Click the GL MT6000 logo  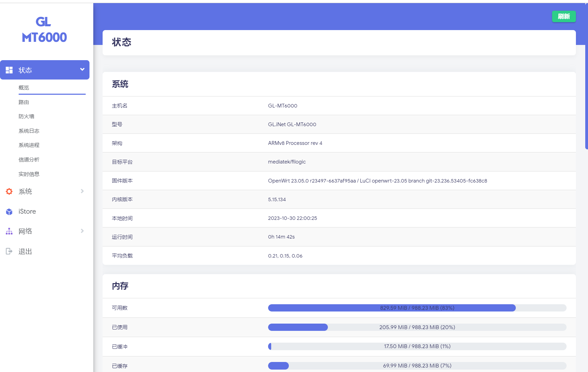[44, 30]
